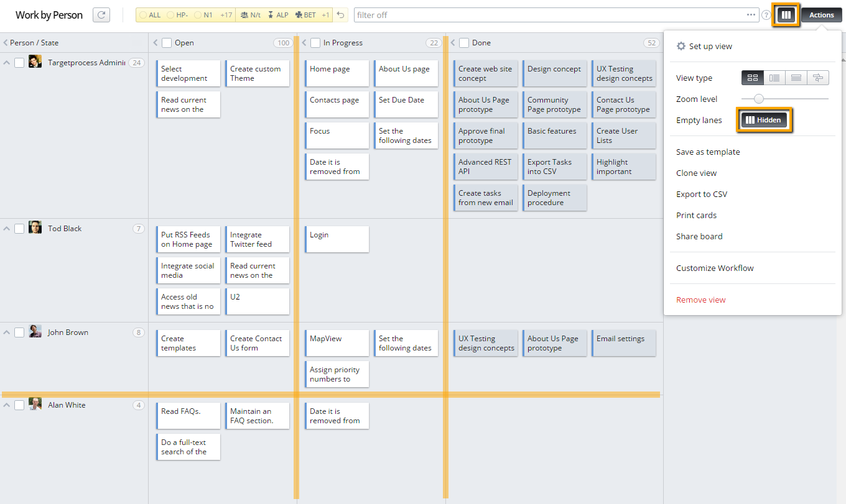The image size is (846, 504).
Task: Open the Actions menu
Action: click(821, 14)
